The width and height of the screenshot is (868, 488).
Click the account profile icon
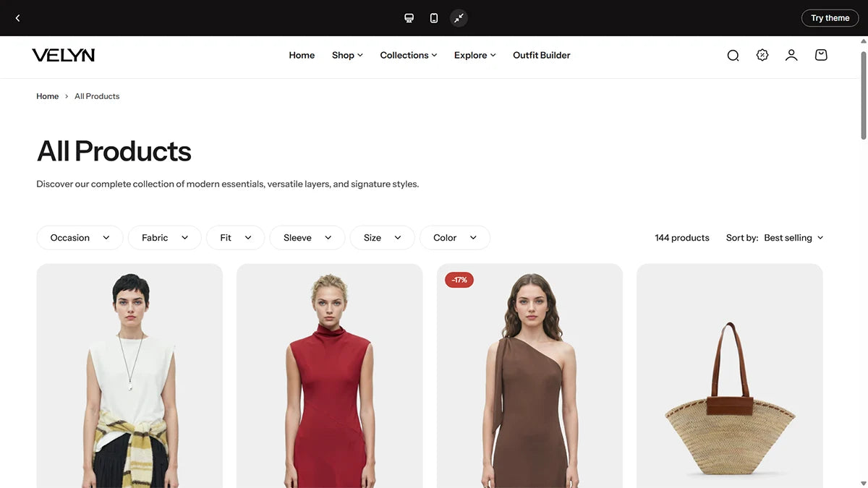point(791,54)
